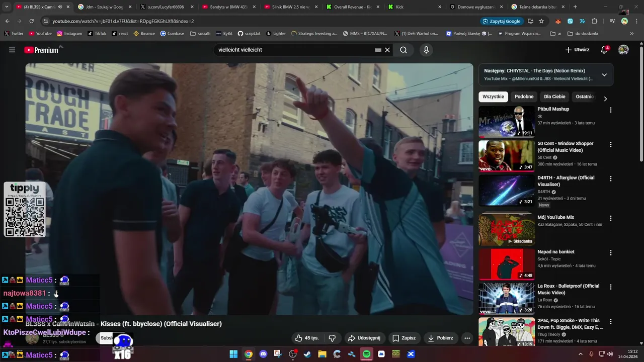
Task: Open Napad na bankiet thumbnail
Action: coord(507,264)
